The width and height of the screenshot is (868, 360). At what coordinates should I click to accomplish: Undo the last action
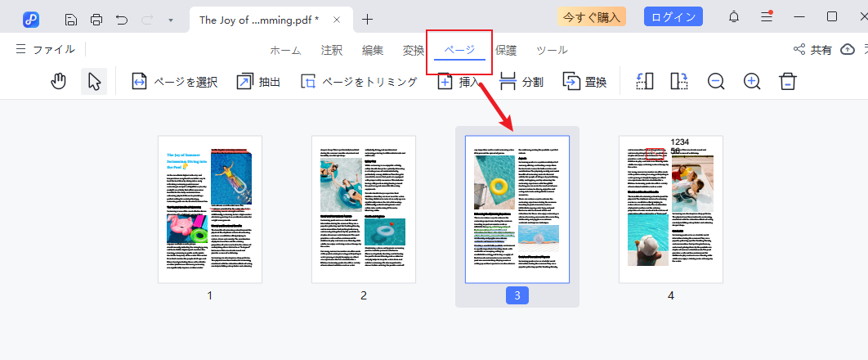pos(122,20)
